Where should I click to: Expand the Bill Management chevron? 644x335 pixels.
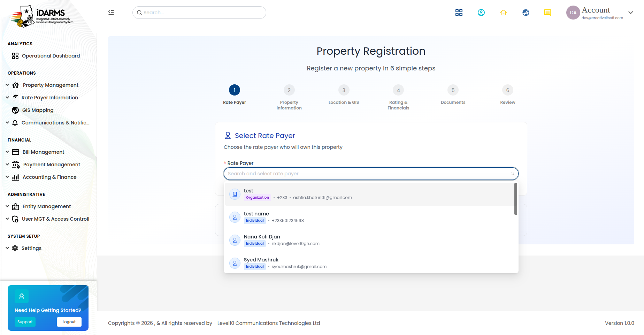(7, 152)
